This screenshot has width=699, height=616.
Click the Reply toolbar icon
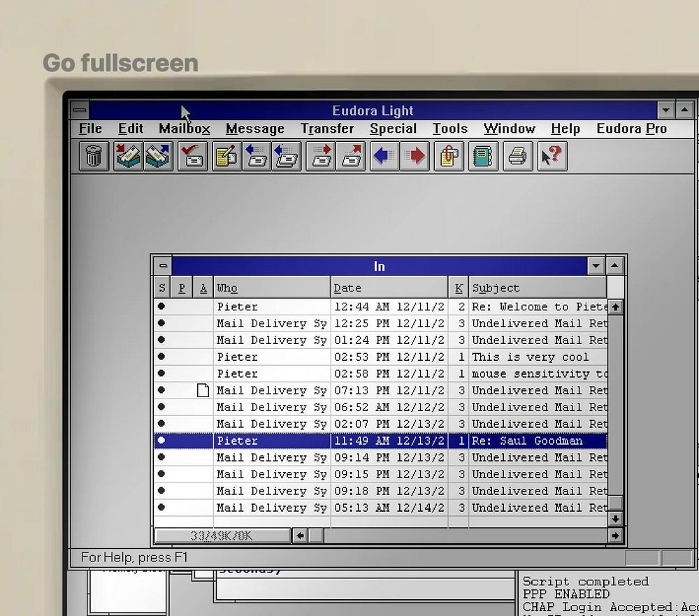(257, 156)
